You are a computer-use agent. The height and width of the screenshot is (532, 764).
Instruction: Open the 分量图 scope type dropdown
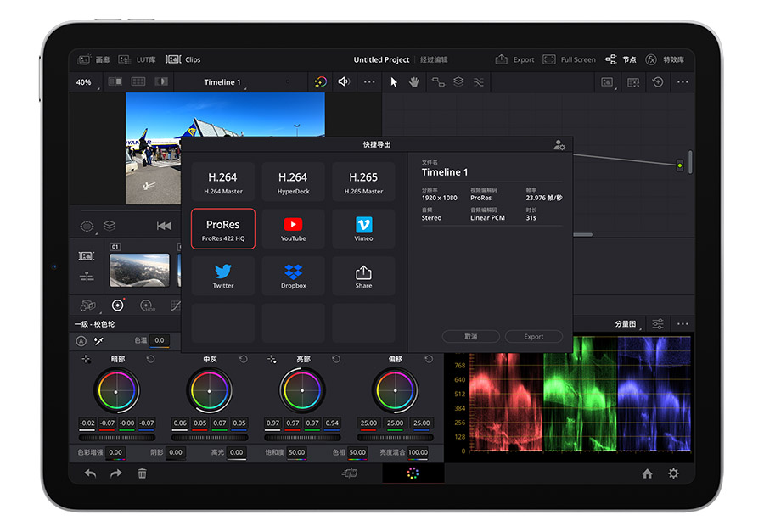(x=627, y=324)
